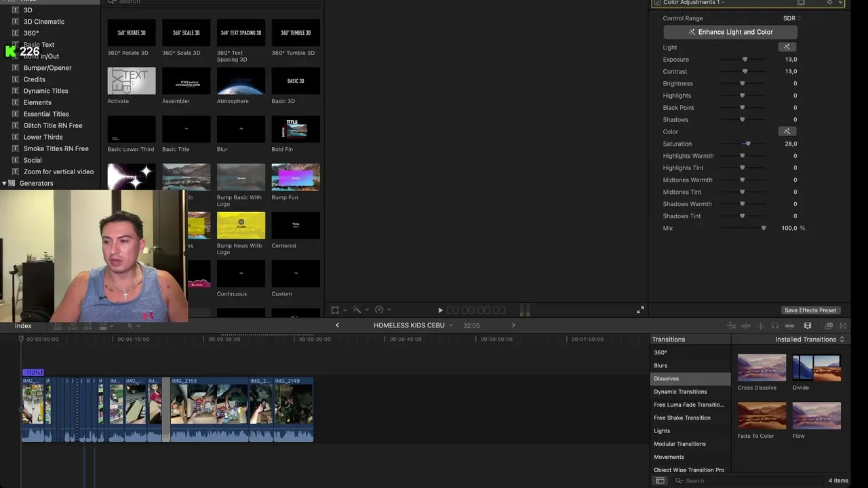Image resolution: width=868 pixels, height=488 pixels.
Task: Toggle snapping icon in timeline toolbar
Action: (789, 326)
